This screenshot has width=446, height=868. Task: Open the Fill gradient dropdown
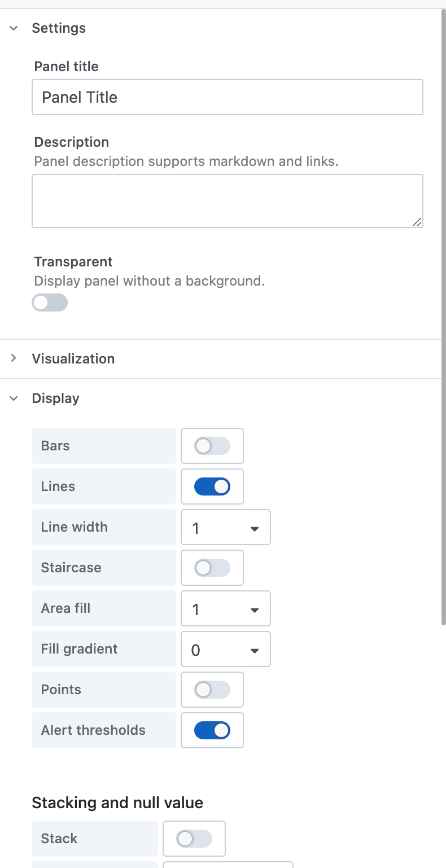(226, 649)
